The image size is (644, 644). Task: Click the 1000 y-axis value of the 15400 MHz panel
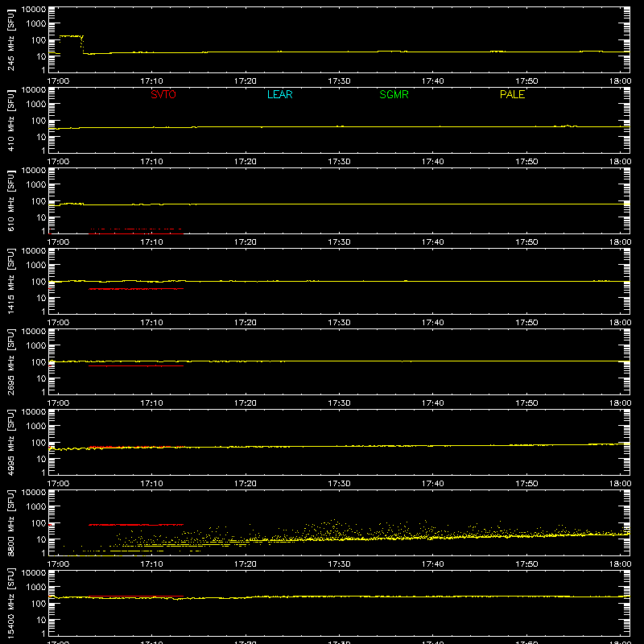pyautogui.click(x=36, y=588)
